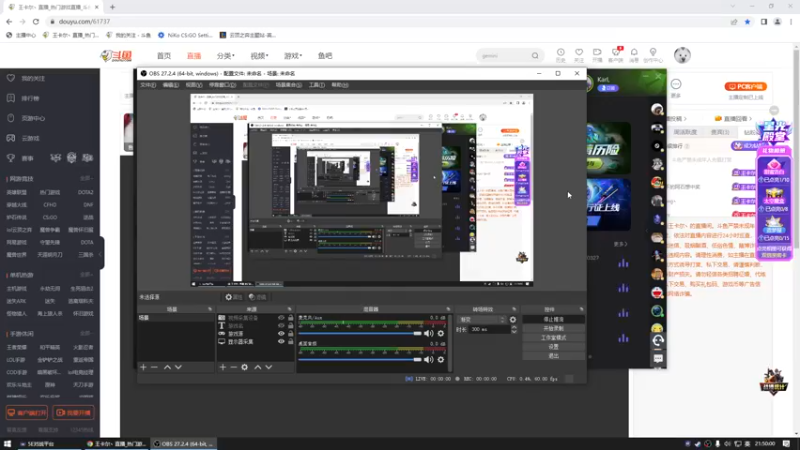Open 我的关注 heart in Douyu sidebar
The image size is (800, 450).
tap(11, 78)
